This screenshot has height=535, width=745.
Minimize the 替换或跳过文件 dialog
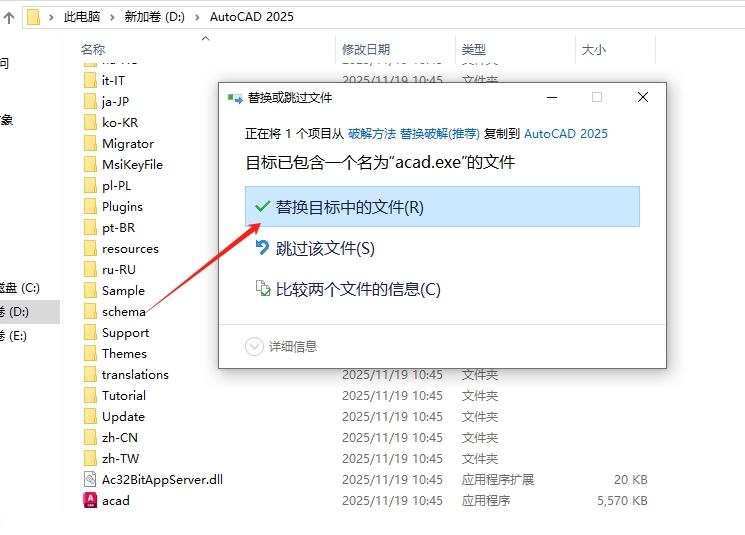(x=552, y=97)
